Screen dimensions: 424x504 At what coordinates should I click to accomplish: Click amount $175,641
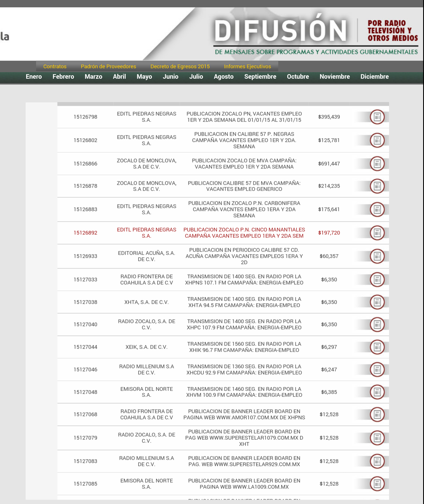click(329, 209)
